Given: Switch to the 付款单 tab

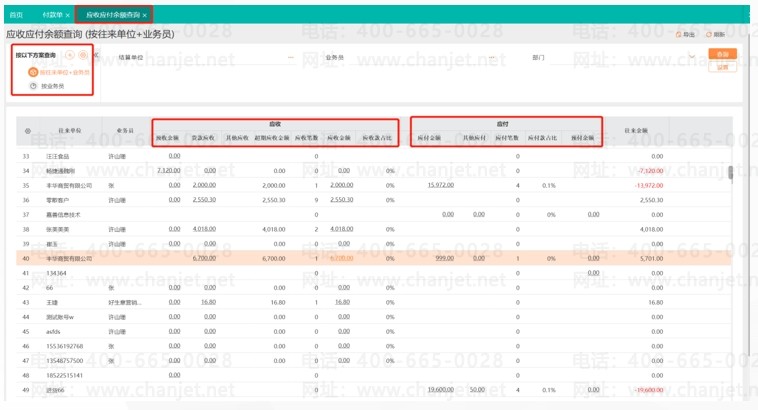Looking at the screenshot, I should coord(52,15).
